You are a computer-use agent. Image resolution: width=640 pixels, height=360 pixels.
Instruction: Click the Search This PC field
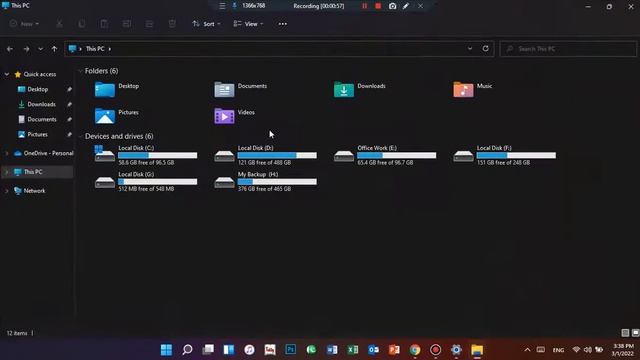tap(568, 49)
